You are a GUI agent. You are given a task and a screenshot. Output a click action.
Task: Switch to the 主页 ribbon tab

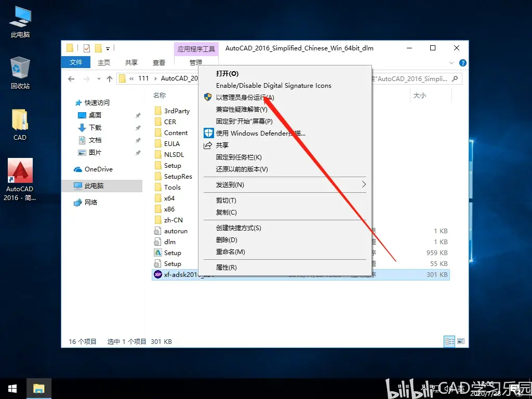(x=104, y=62)
